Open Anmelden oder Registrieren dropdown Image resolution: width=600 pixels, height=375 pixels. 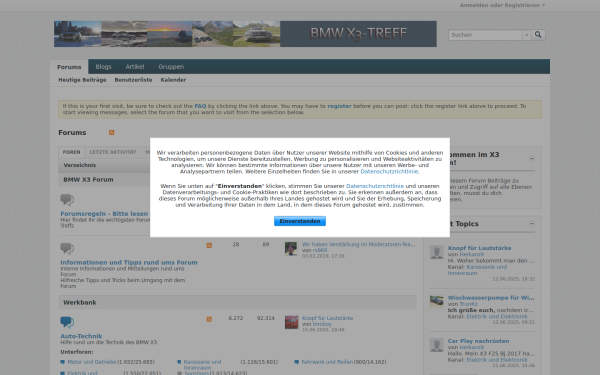pos(502,5)
